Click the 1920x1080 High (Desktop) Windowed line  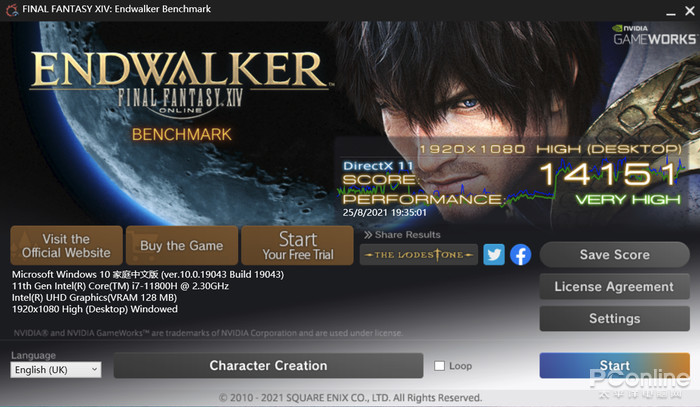tap(95, 309)
